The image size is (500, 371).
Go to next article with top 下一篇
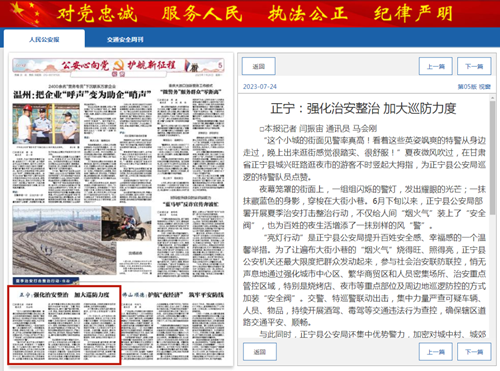click(x=474, y=66)
